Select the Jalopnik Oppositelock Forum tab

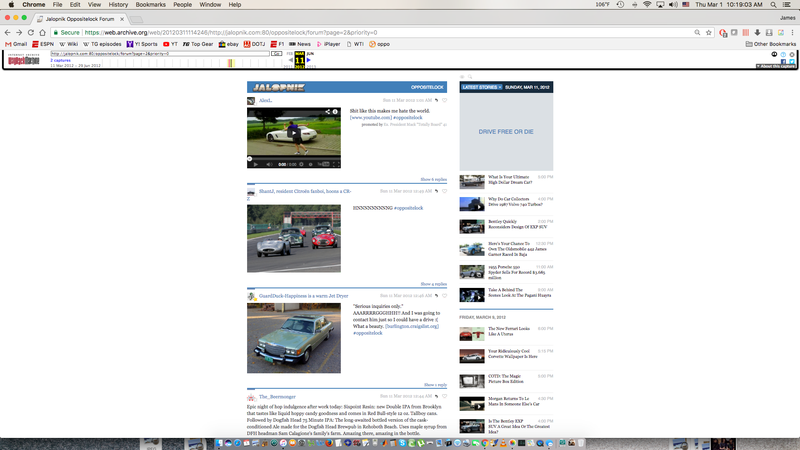(80, 19)
